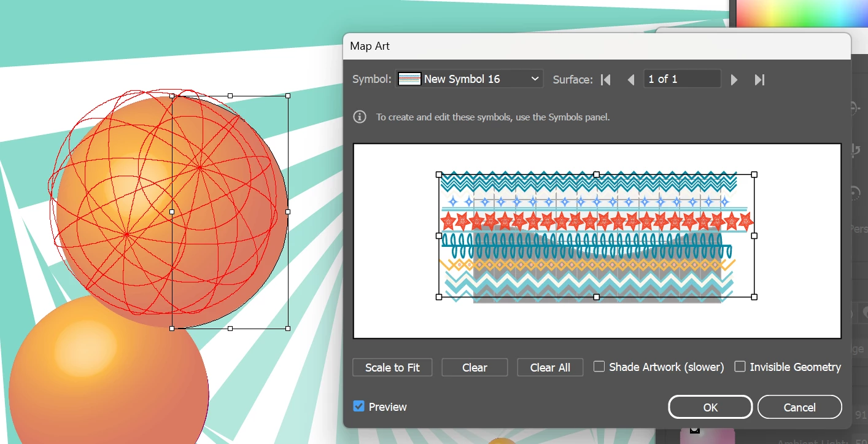
Task: Click the info icon beside symbols hint
Action: (360, 117)
